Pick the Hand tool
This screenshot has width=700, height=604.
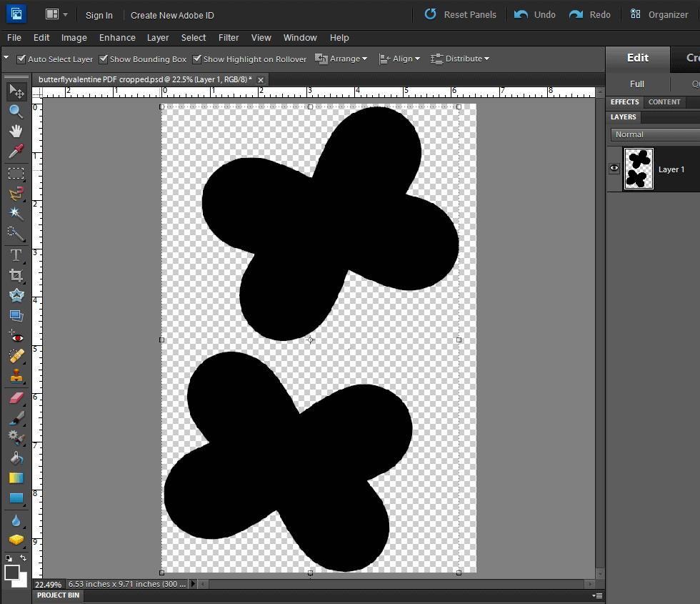pos(16,131)
